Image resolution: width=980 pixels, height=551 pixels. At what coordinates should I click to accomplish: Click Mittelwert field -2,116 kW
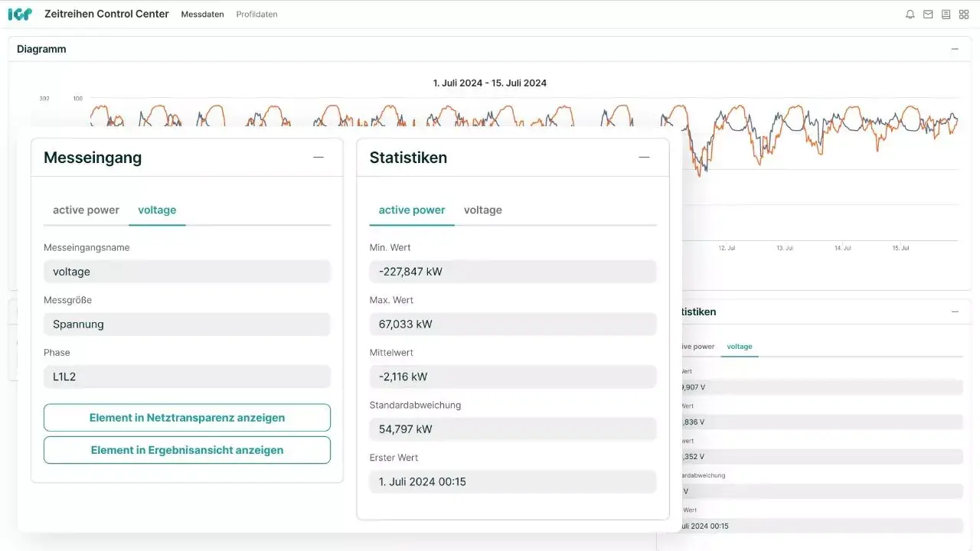513,377
